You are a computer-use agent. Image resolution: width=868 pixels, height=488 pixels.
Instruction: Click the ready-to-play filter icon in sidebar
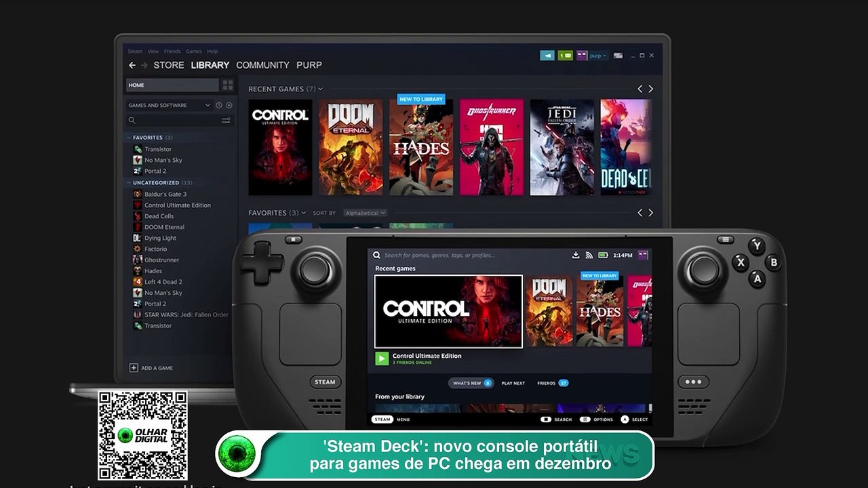point(229,105)
